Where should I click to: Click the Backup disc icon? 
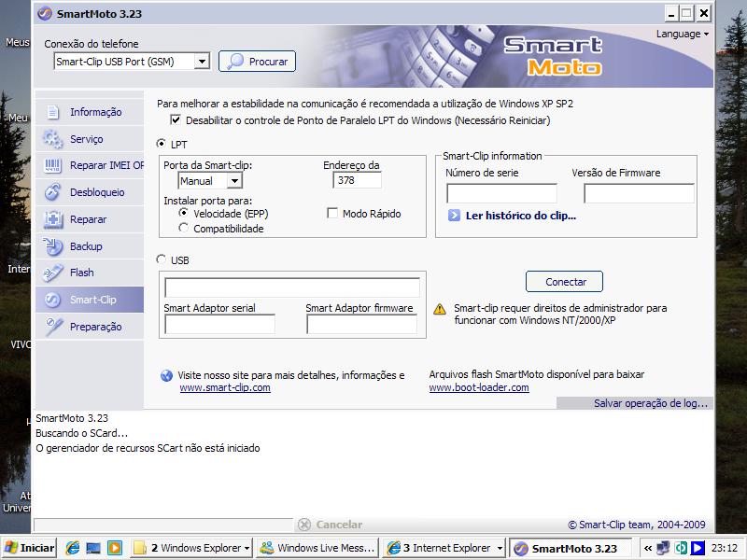pos(52,246)
